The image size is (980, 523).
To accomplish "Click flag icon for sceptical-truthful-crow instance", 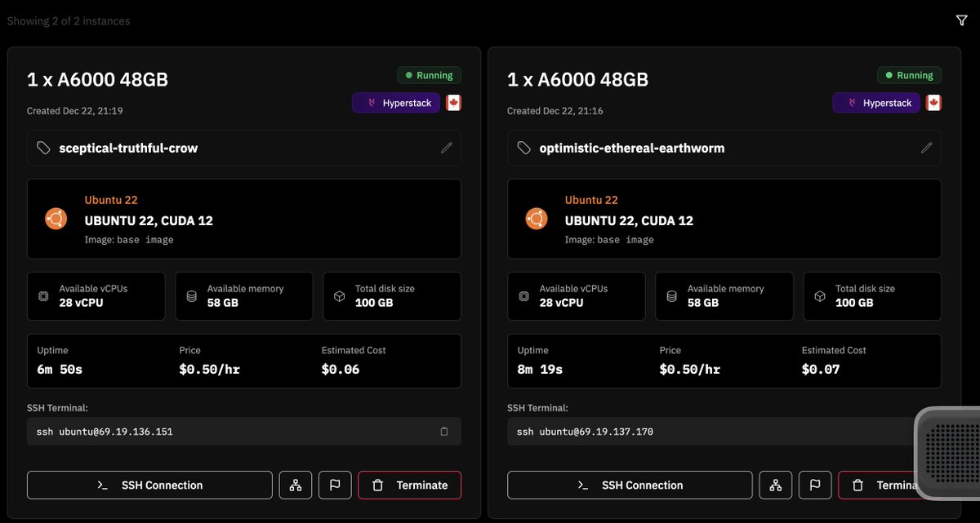I will click(335, 485).
